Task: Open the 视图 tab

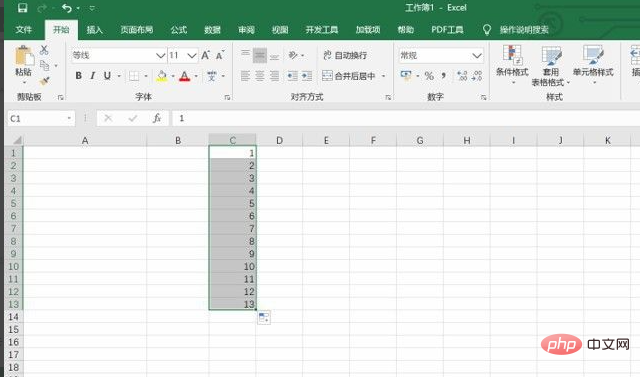Action: coord(280,29)
